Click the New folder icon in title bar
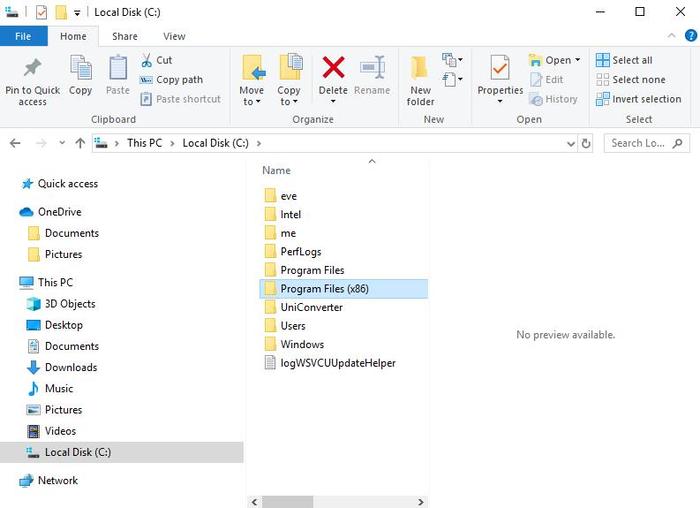Viewport: 700px width, 508px height. [61, 12]
